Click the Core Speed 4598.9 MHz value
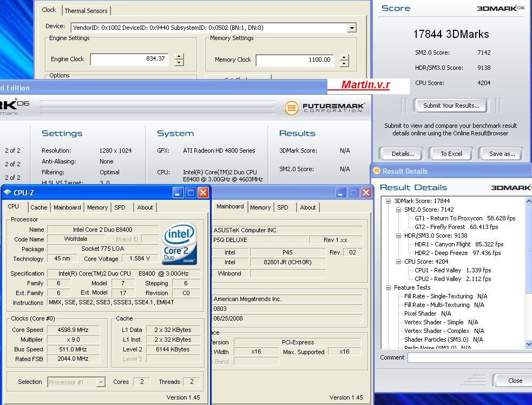This screenshot has width=532, height=405. [73, 330]
